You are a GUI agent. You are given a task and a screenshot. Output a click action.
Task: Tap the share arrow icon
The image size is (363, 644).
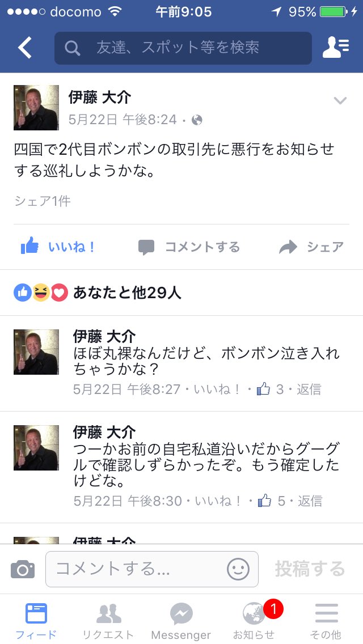pos(288,247)
